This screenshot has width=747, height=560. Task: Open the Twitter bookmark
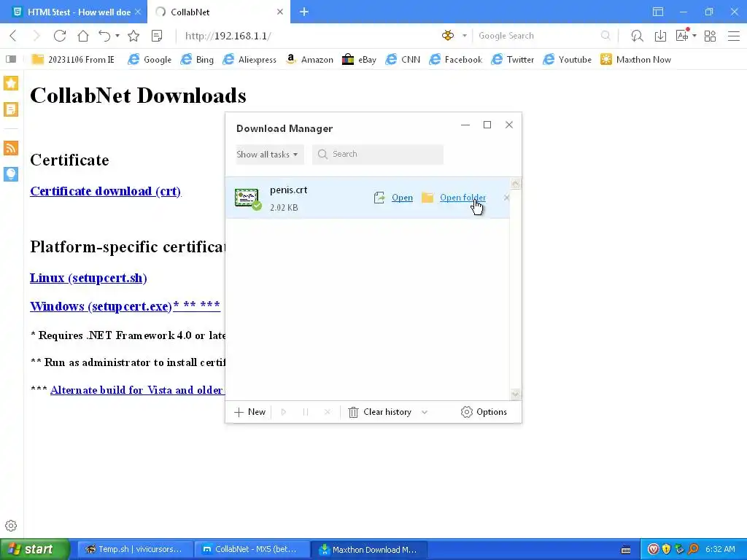point(512,59)
